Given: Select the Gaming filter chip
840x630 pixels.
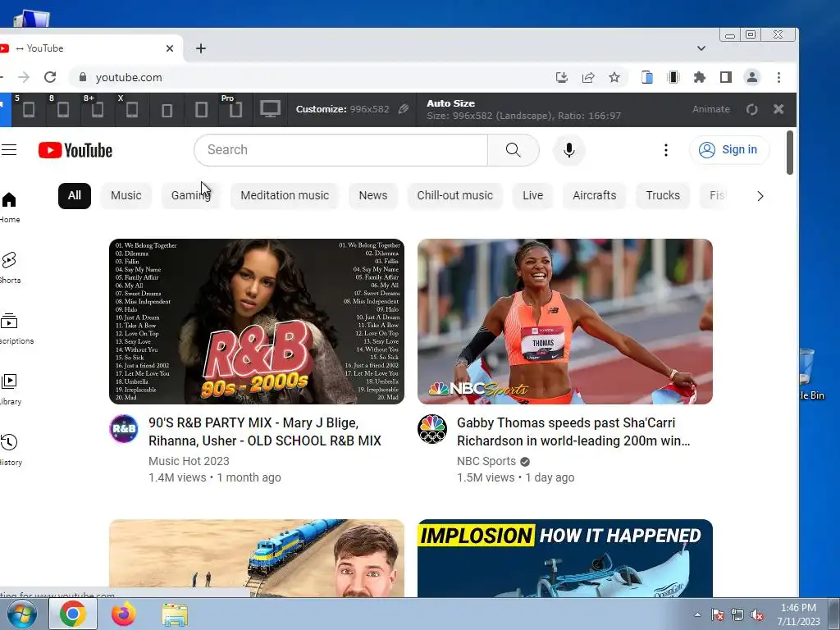Looking at the screenshot, I should [x=190, y=195].
